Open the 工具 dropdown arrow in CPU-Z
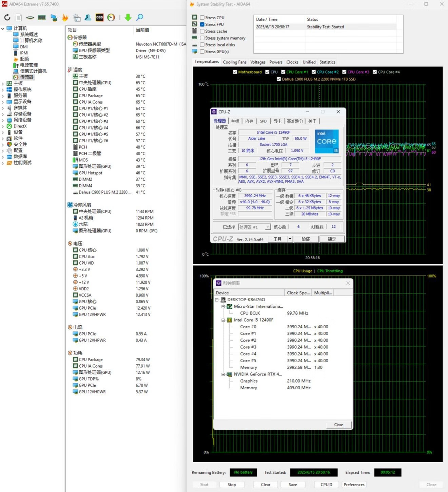448x492 pixels. tap(290, 239)
